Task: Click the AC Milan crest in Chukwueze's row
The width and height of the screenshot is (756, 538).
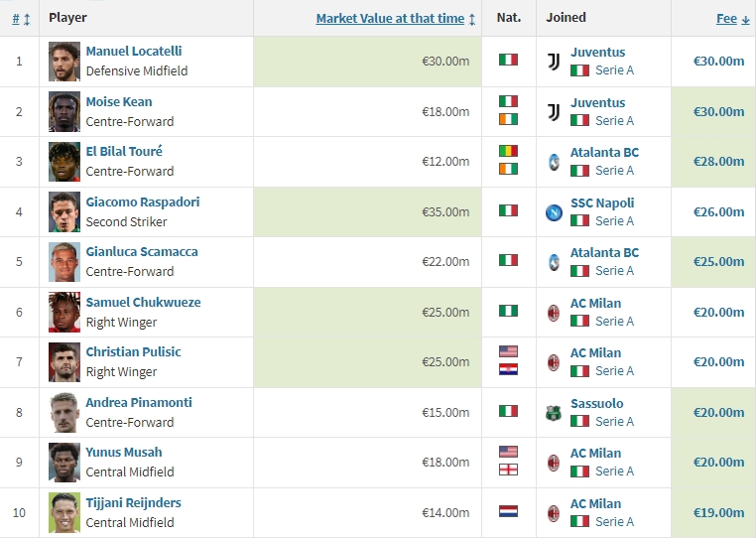Action: click(554, 312)
